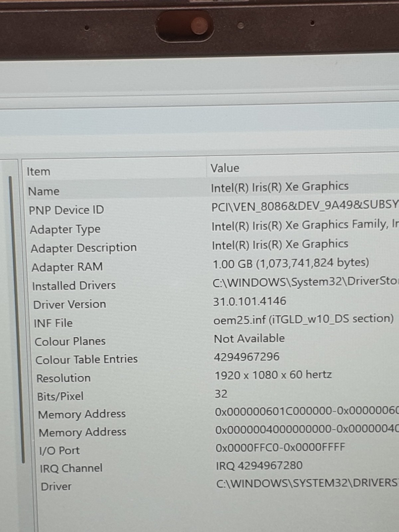Select the I/O Port label
399x532 pixels.
60,451
